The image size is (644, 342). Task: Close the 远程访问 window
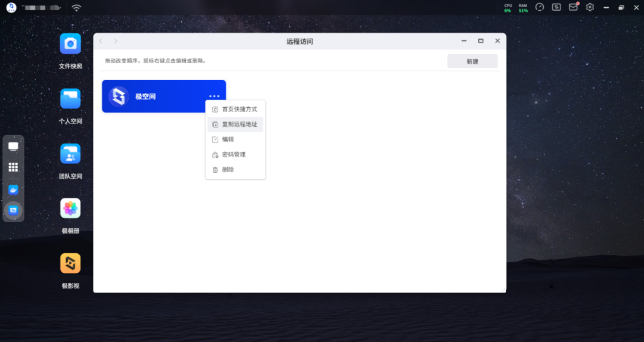click(x=497, y=41)
